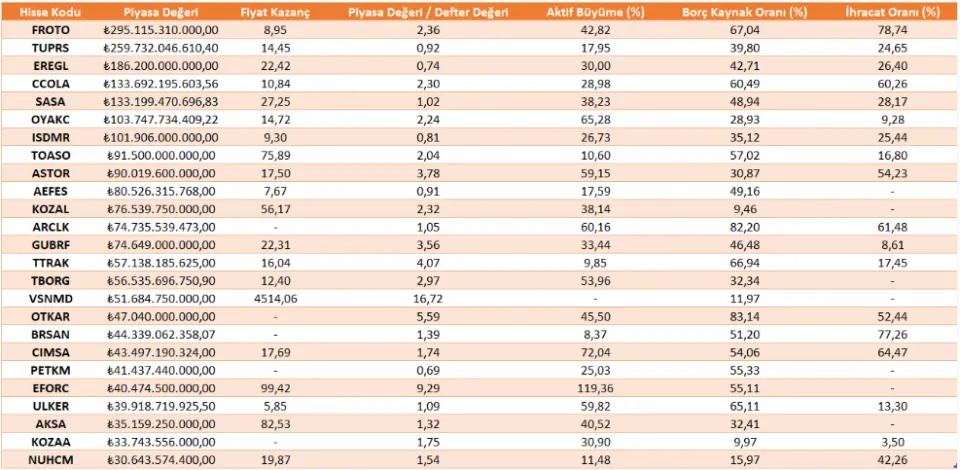Click the KOZAL stock code cell
Image resolution: width=960 pixels, height=470 pixels.
pyautogui.click(x=51, y=209)
